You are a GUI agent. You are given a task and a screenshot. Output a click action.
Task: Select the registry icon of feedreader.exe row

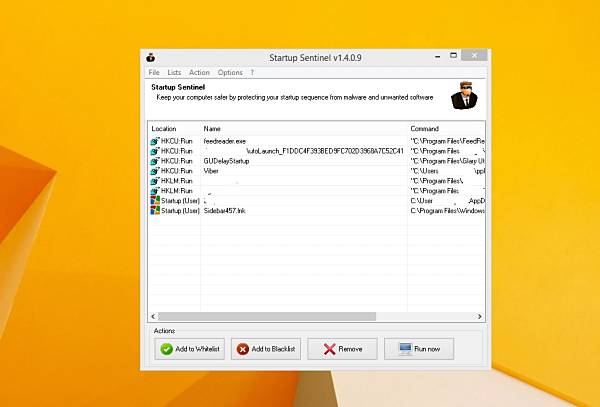[155, 141]
